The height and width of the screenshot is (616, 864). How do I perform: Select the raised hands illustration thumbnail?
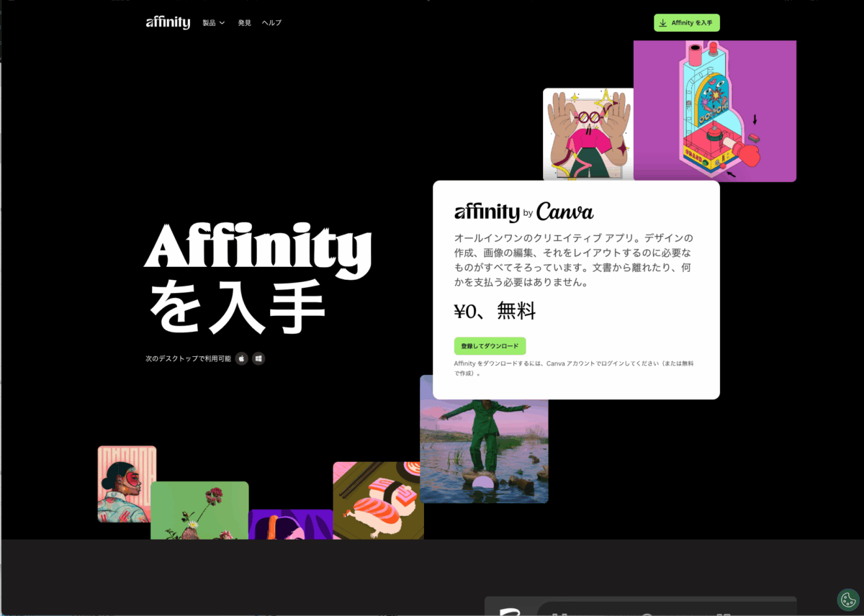[588, 134]
